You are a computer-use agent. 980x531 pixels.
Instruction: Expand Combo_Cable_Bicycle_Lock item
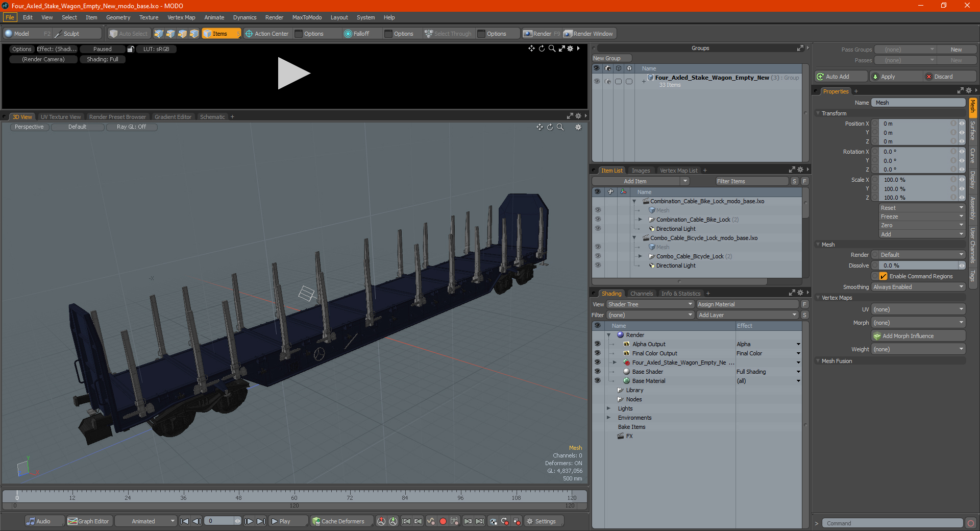point(640,256)
